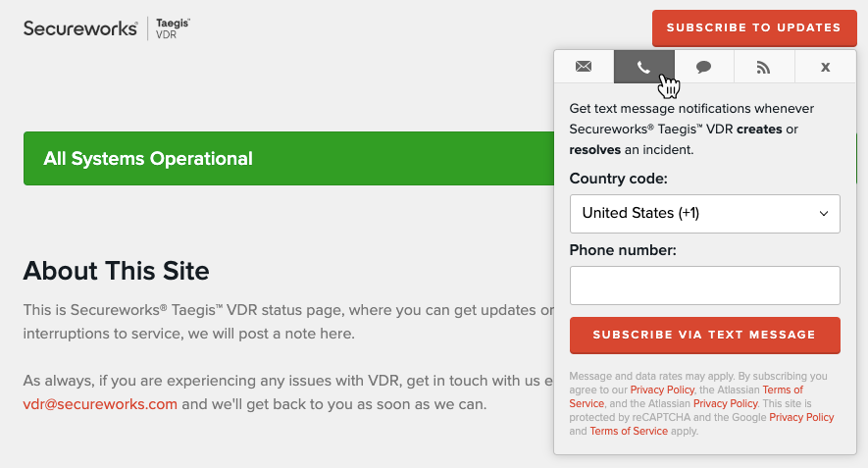This screenshot has height=468, width=868.
Task: Click Subscribe via Text Message button
Action: pyautogui.click(x=704, y=336)
